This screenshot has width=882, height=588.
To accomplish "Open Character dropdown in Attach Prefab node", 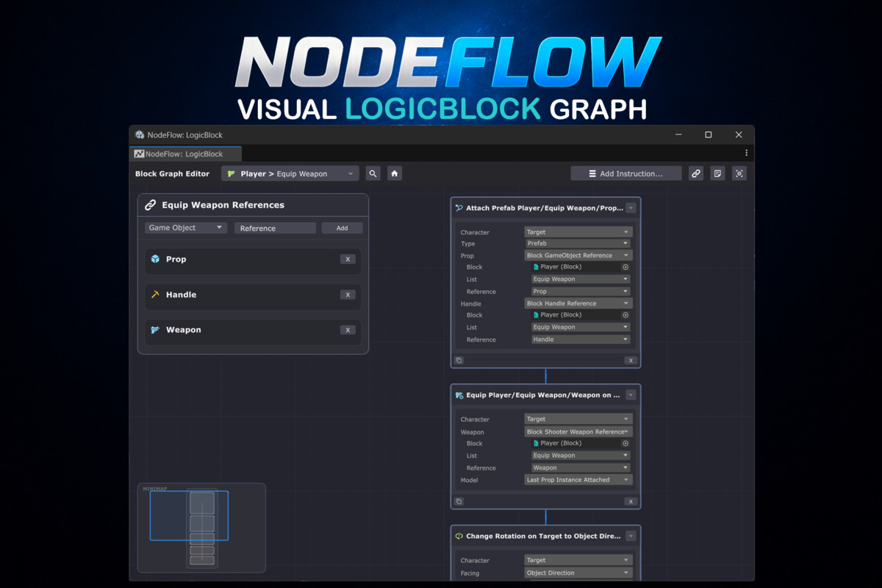I will tap(578, 232).
